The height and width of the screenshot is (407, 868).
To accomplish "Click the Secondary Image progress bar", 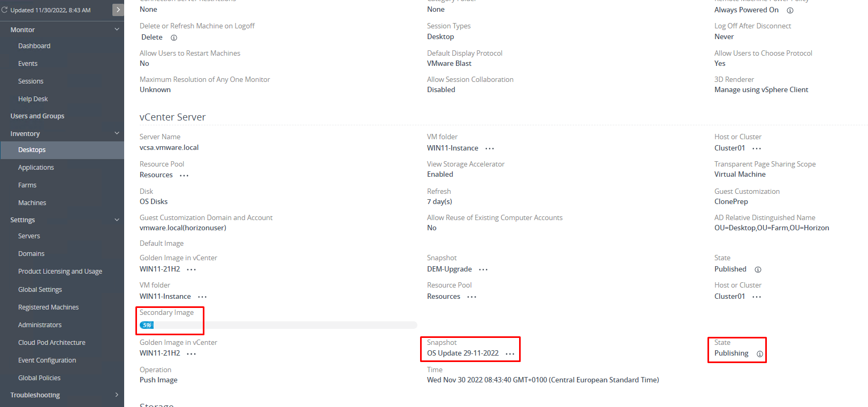I will pos(278,325).
